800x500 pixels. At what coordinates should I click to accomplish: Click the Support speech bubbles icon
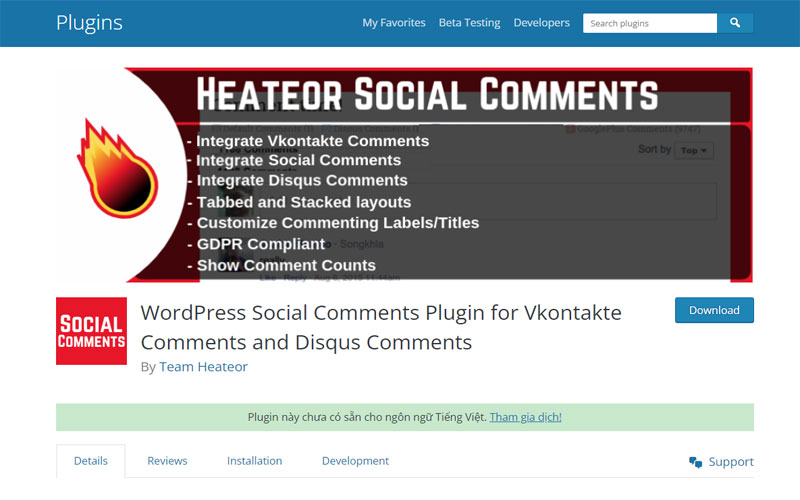click(695, 462)
